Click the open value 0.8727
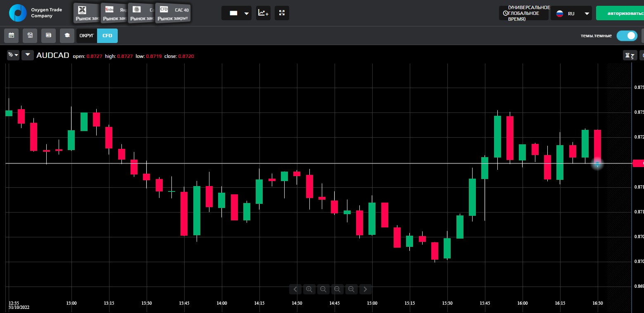Screen dimensions: 644x313 pos(94,56)
